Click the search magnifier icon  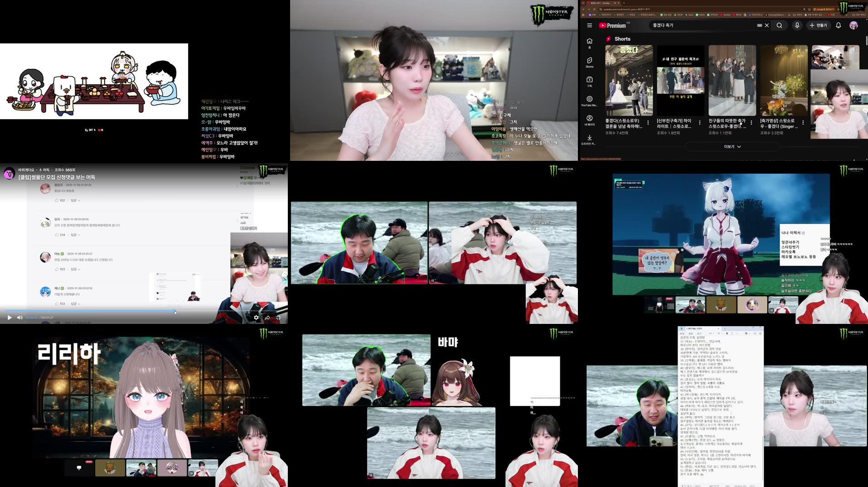tap(779, 25)
